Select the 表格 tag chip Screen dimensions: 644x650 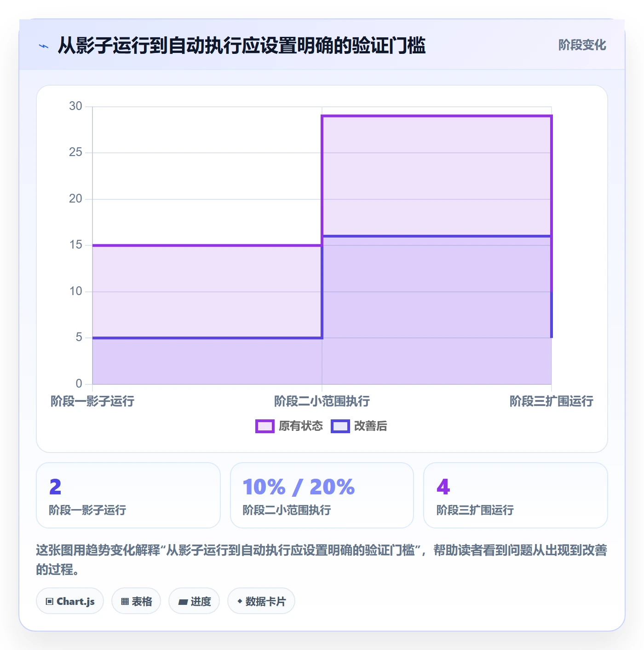point(136,601)
